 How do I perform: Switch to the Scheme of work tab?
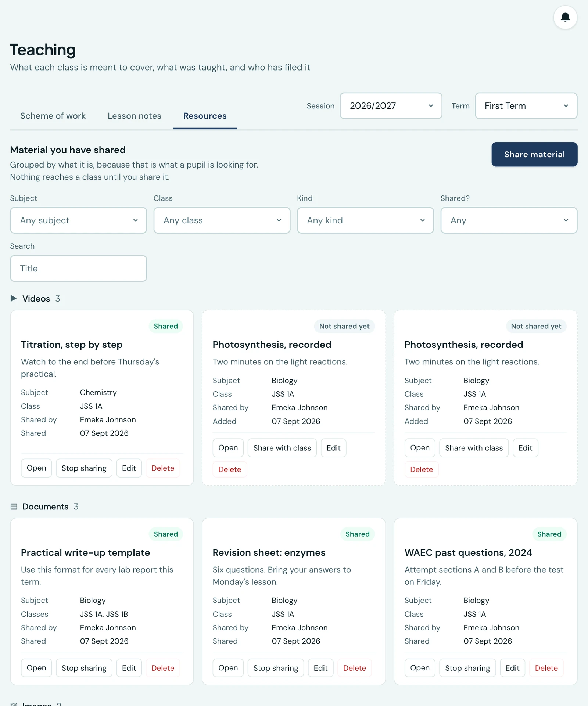click(x=53, y=116)
